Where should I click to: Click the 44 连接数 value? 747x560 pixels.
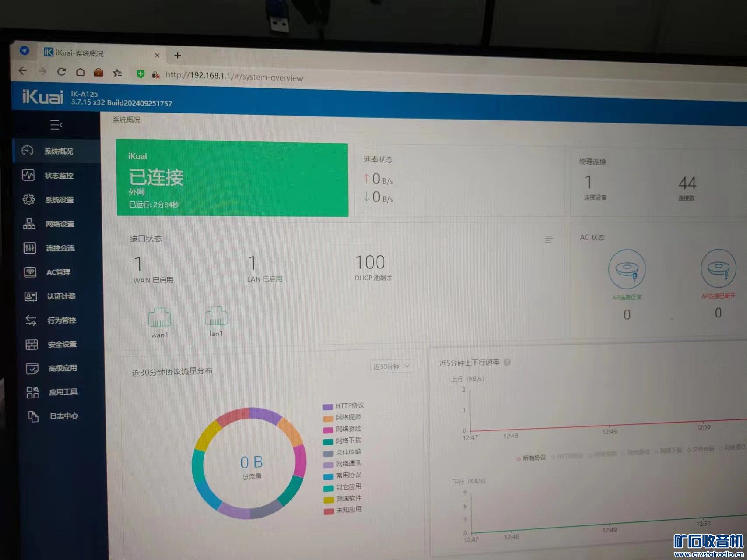(687, 183)
